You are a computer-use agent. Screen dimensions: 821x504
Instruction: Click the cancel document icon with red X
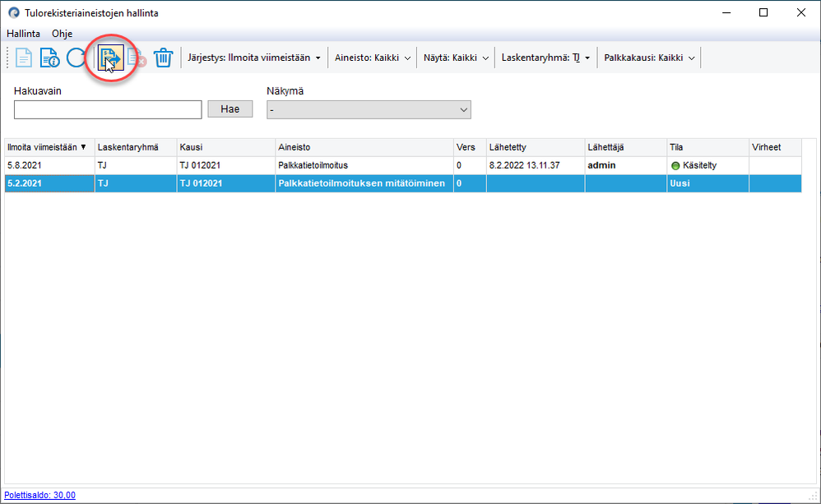(137, 58)
